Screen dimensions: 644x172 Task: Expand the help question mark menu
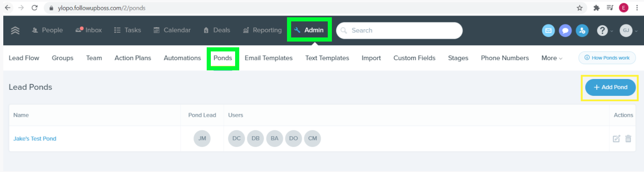603,30
